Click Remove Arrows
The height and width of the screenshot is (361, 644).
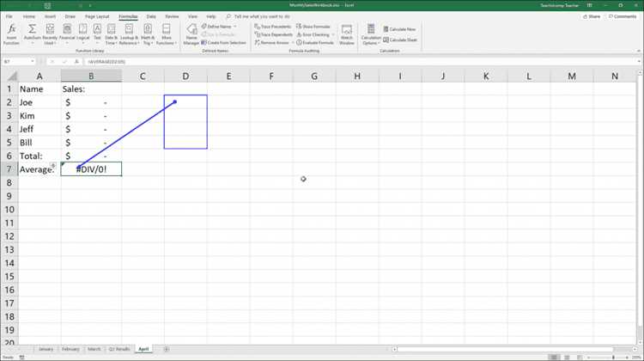272,43
